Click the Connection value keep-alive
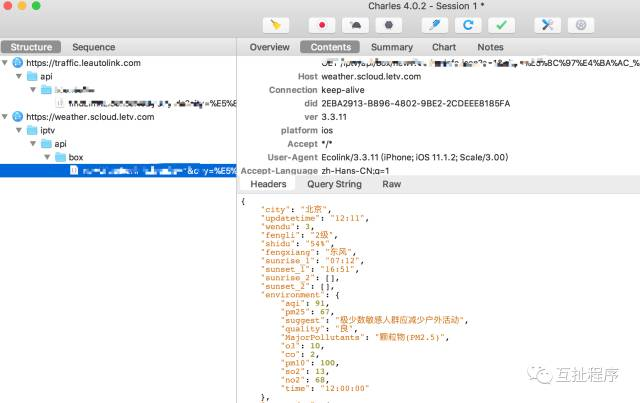 343,90
